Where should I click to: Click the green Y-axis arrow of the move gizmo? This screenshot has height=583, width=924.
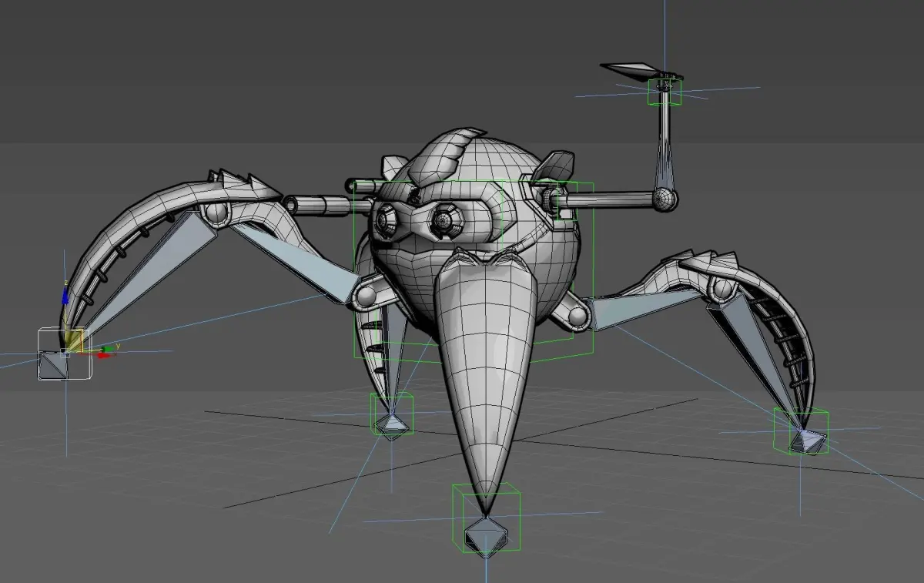pos(110,348)
